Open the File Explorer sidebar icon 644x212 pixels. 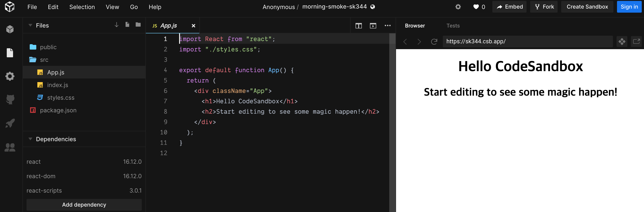(10, 53)
